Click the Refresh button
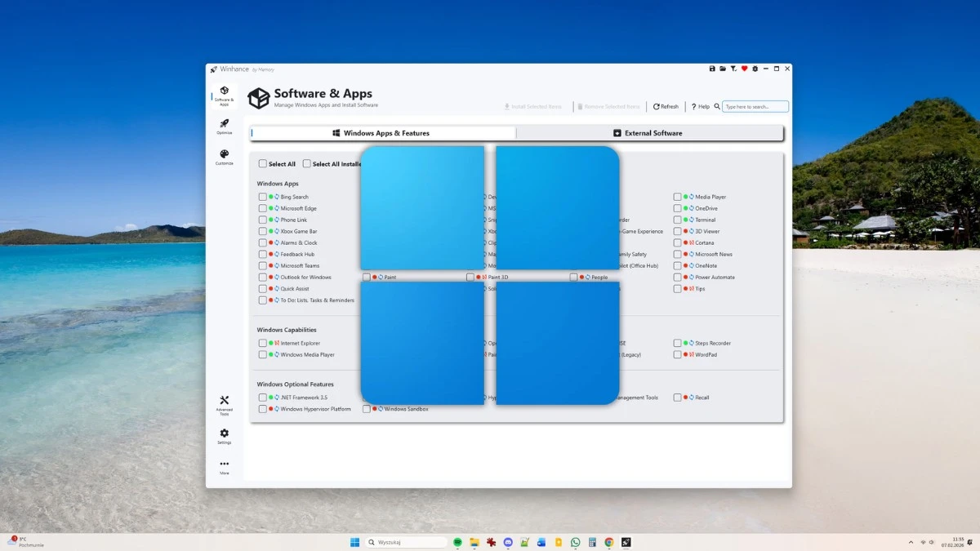The width and height of the screenshot is (980, 551). (665, 106)
